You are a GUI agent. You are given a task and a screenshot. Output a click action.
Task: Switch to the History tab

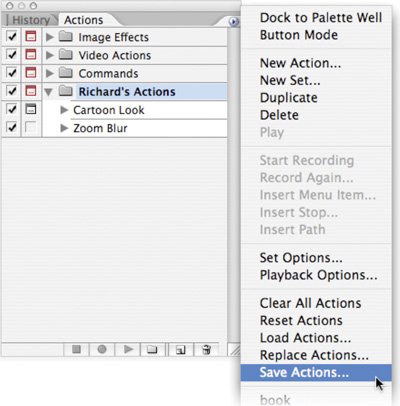[x=30, y=20]
